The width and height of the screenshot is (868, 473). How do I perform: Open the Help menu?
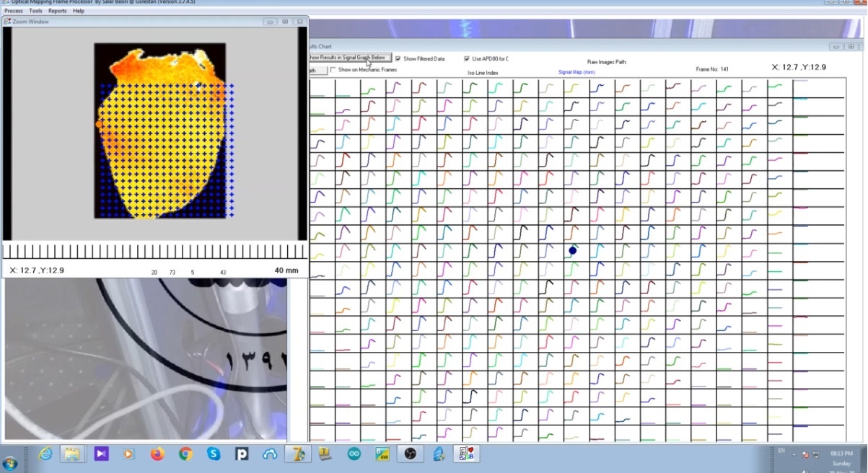78,11
